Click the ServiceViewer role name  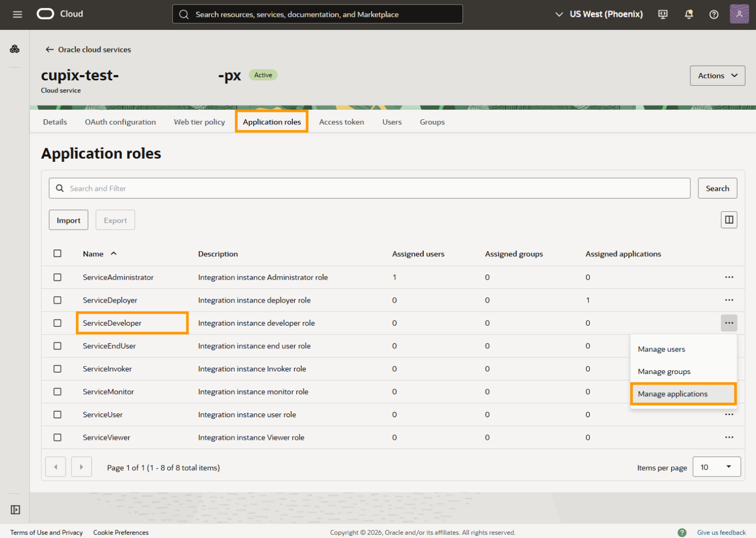click(107, 437)
